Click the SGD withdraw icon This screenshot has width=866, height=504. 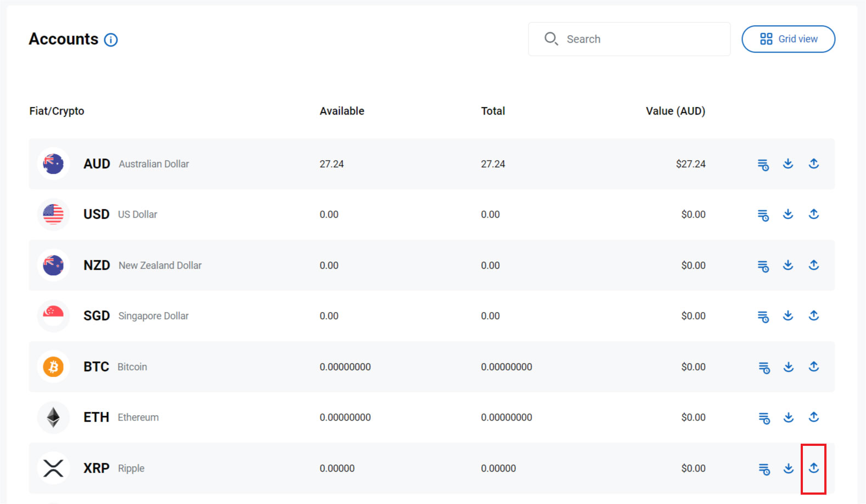(814, 315)
